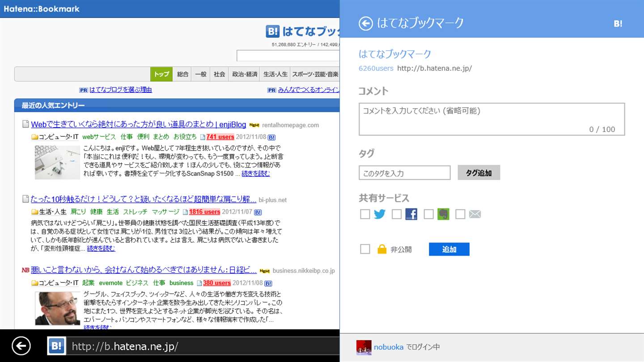This screenshot has height=362, width=644.
Task: Select the 社会 tab
Action: (219, 74)
